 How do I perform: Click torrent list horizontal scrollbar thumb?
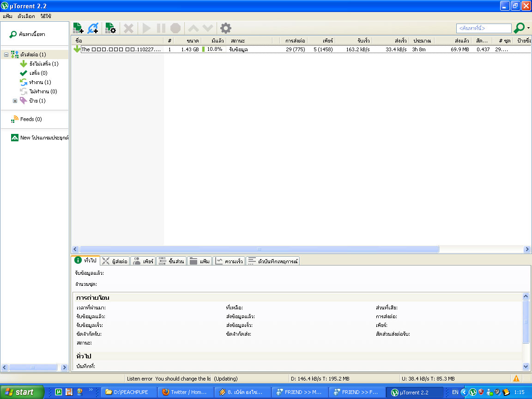coord(259,249)
